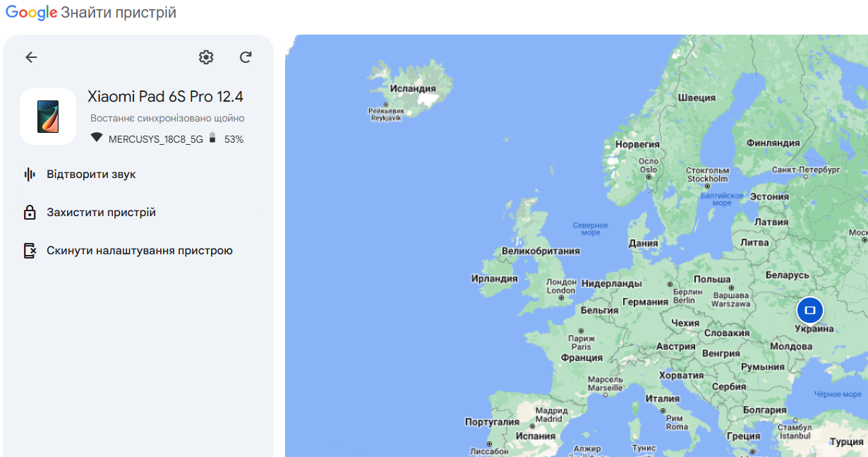Click the back arrow icon
The height and width of the screenshot is (457, 868).
31,58
